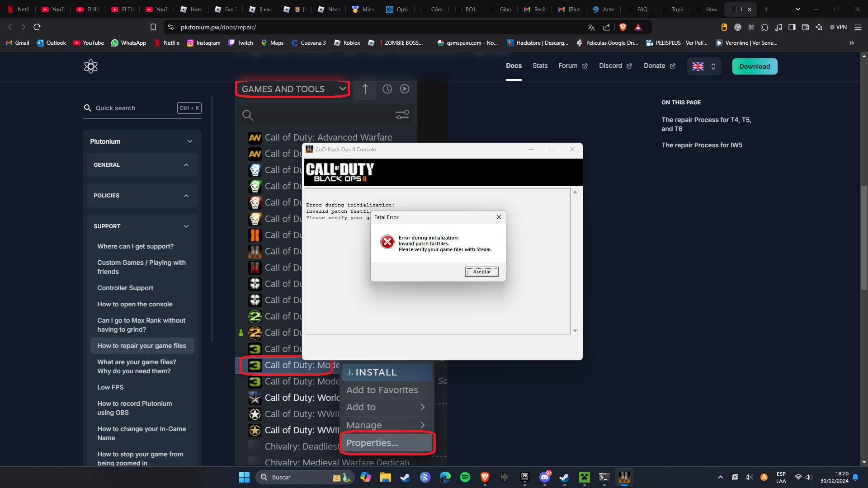This screenshot has width=868, height=488.
Task: Open the language selector with UK flag
Action: point(704,66)
